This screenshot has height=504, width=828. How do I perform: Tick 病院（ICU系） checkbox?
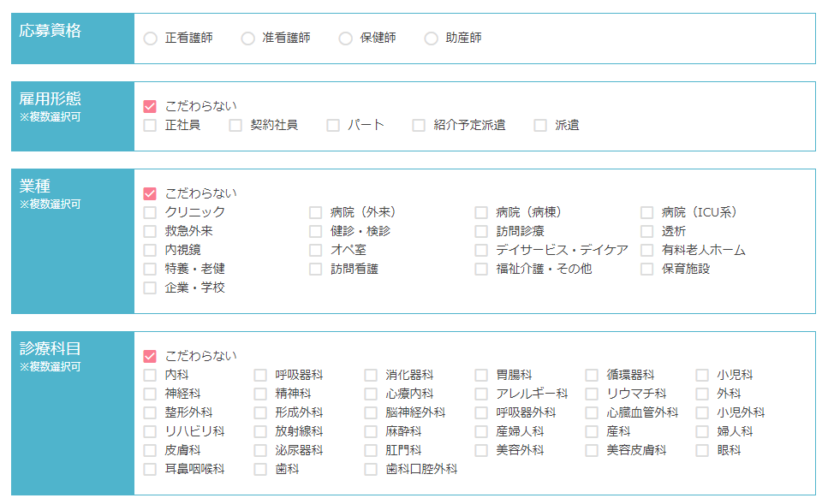click(646, 213)
